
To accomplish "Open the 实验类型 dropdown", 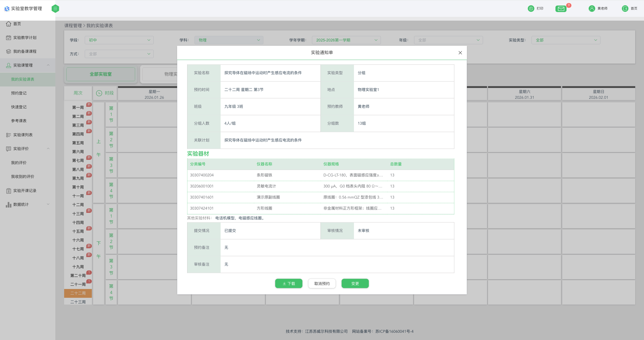I will point(566,40).
